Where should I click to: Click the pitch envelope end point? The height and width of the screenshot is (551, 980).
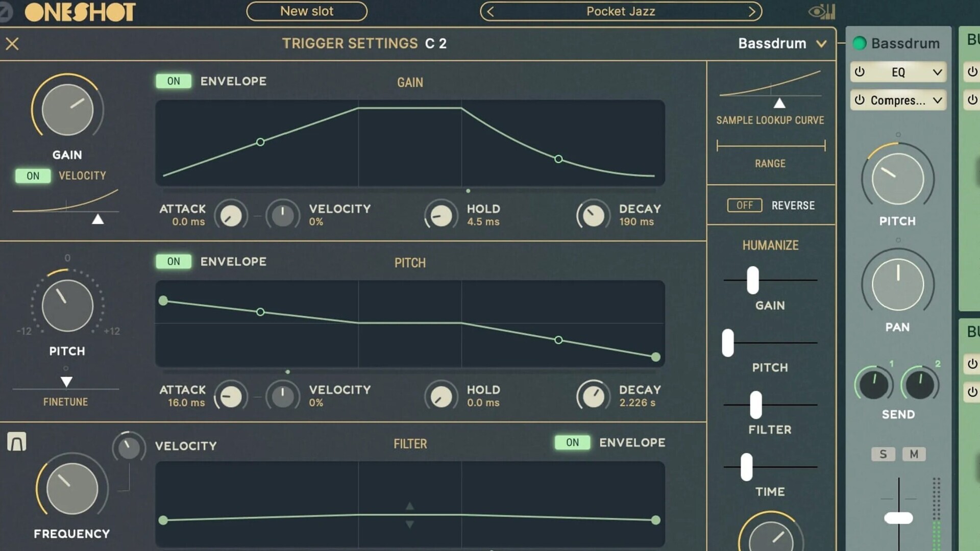tap(656, 357)
